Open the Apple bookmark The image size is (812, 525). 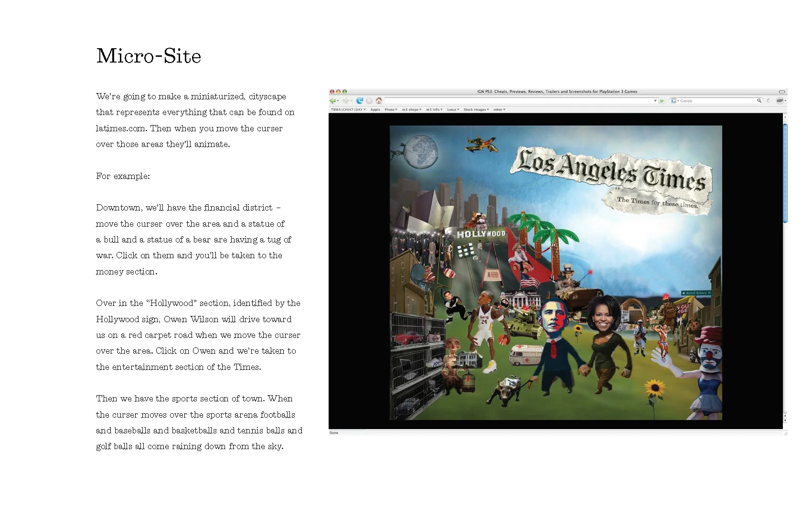(375, 110)
